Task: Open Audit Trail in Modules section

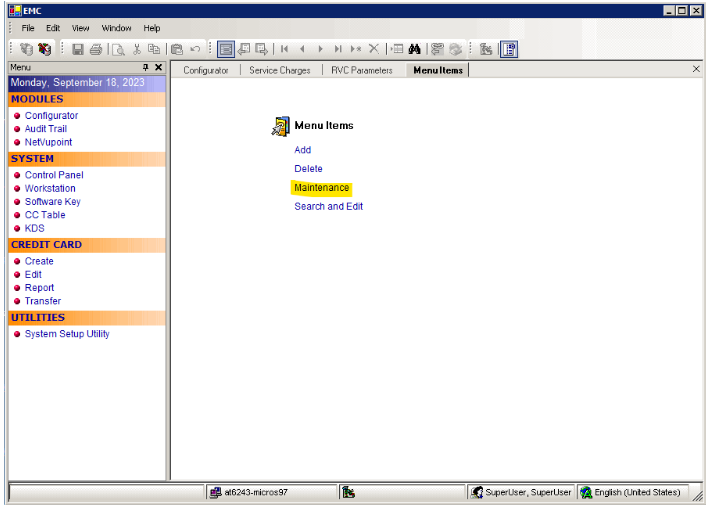Action: (46, 129)
